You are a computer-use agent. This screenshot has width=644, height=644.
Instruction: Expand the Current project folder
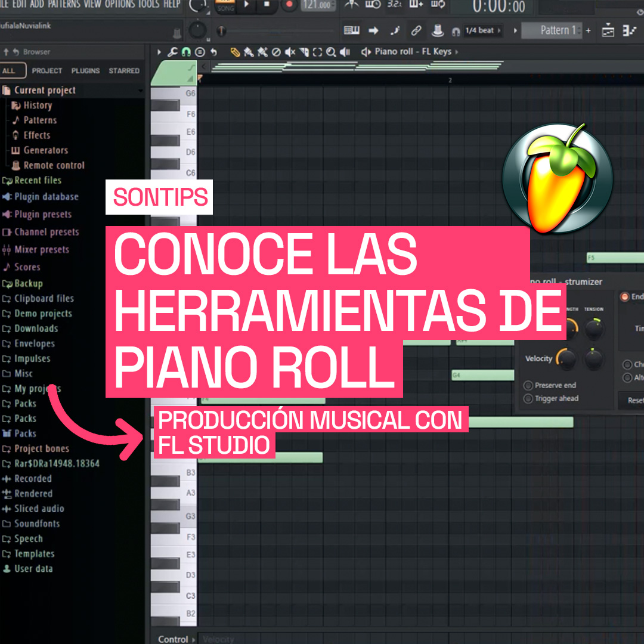point(45,91)
